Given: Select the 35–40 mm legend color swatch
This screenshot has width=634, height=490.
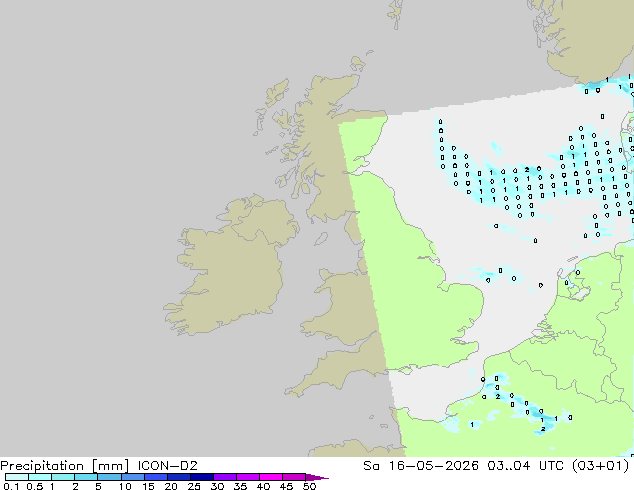Looking at the screenshot, I should (x=247, y=477).
